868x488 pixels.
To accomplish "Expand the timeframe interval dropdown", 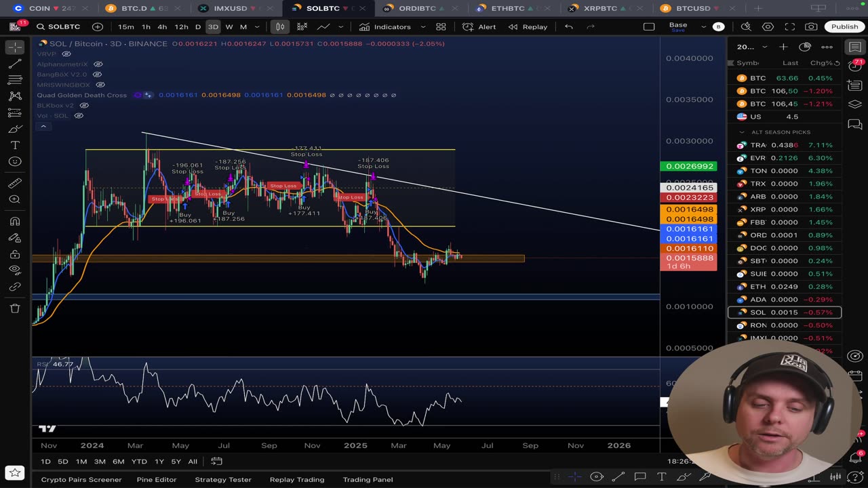I will pos(258,26).
